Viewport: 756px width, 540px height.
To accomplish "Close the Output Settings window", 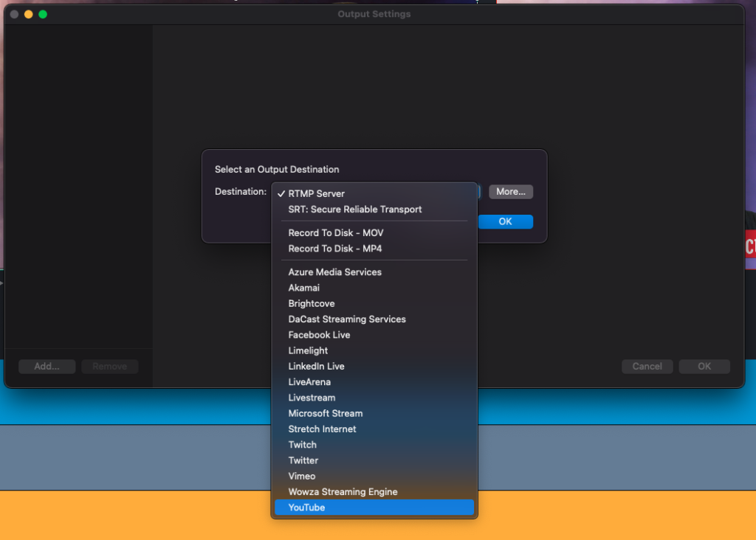I will point(15,15).
